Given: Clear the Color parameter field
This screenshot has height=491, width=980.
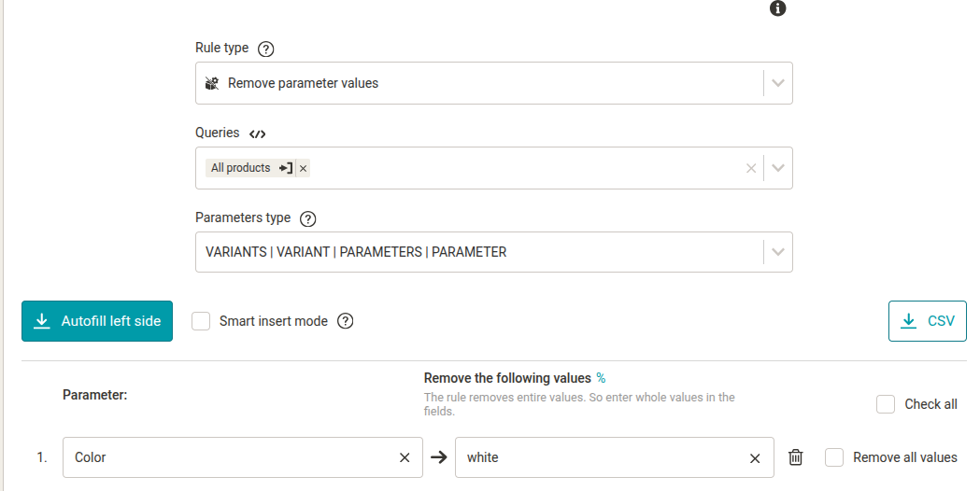Looking at the screenshot, I should (405, 458).
